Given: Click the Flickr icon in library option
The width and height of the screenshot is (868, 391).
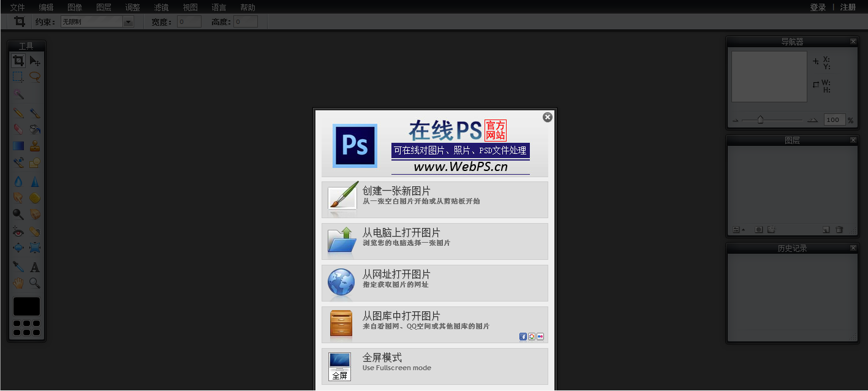Looking at the screenshot, I should (x=540, y=336).
